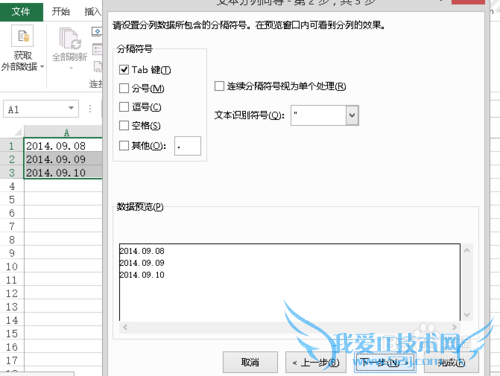
Task: Select row 17 header
Action: point(12,360)
